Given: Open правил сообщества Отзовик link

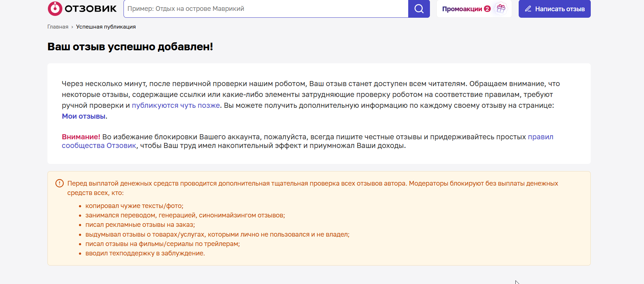Looking at the screenshot, I should click(308, 141).
